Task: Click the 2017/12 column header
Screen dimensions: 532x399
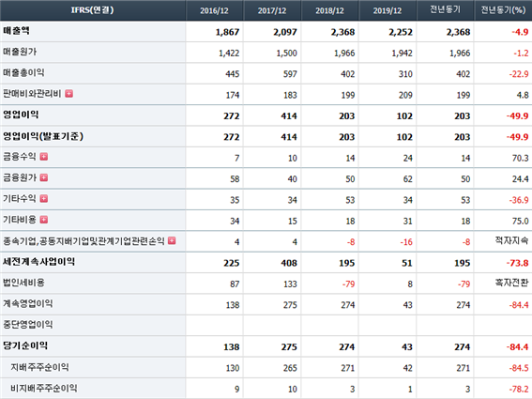Action: point(272,10)
